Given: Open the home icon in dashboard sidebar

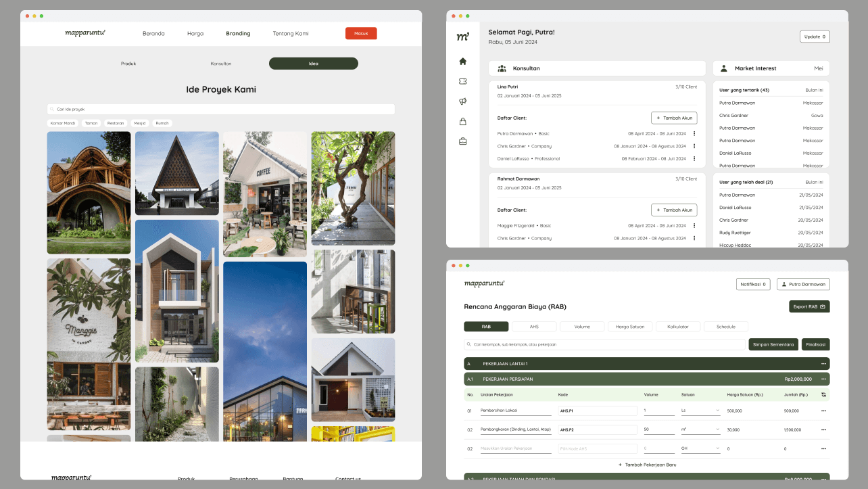Looking at the screenshot, I should (x=462, y=61).
